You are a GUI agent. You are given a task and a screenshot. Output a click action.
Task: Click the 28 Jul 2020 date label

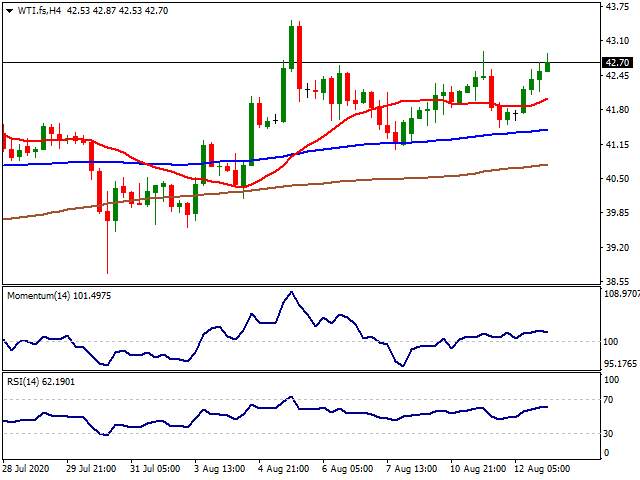coord(27,469)
